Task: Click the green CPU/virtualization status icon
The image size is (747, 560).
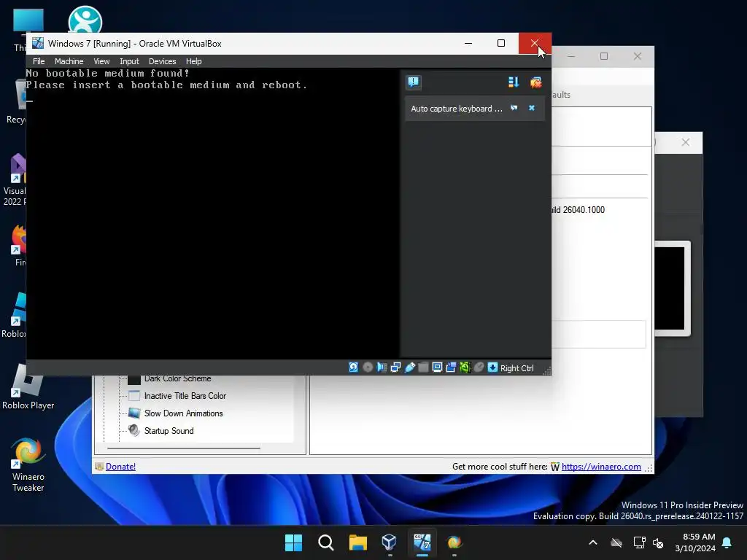Action: click(x=465, y=367)
